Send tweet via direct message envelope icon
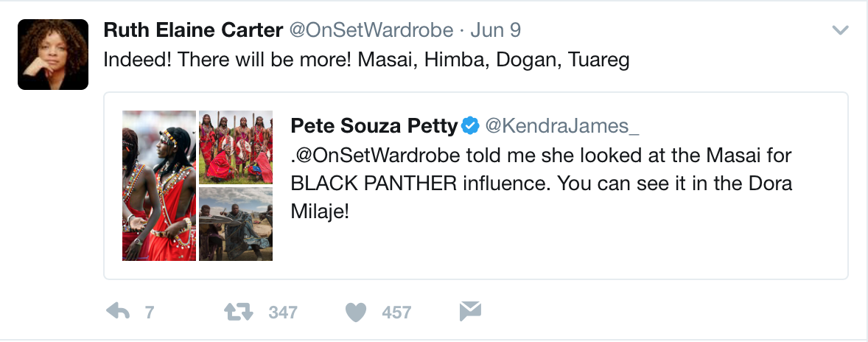868x342 pixels. point(470,312)
